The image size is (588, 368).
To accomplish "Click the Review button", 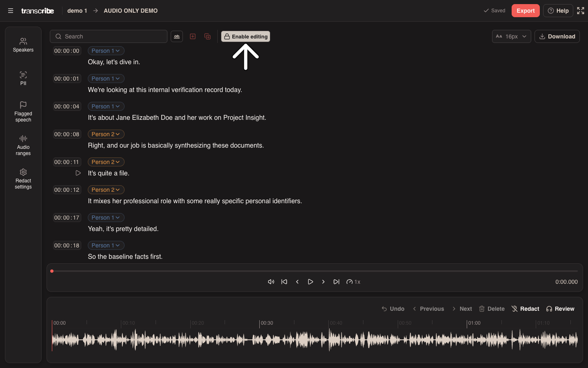I will pos(560,309).
